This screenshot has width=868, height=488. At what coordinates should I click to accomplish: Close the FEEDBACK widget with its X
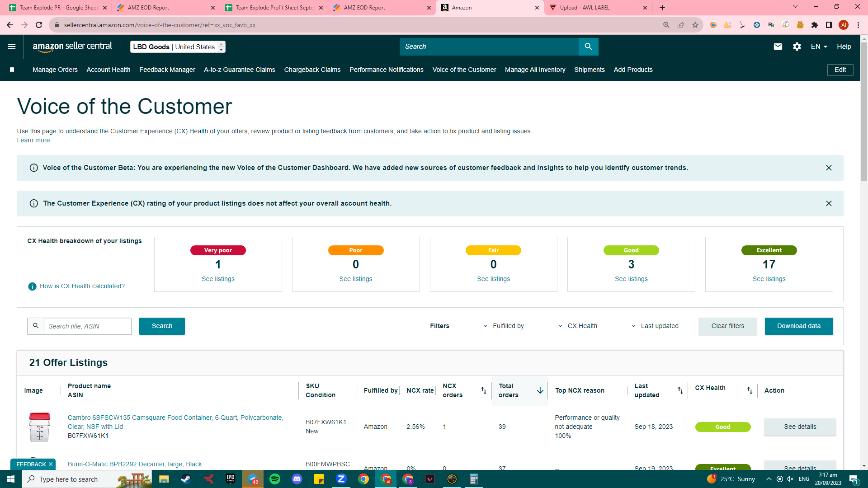(51, 464)
